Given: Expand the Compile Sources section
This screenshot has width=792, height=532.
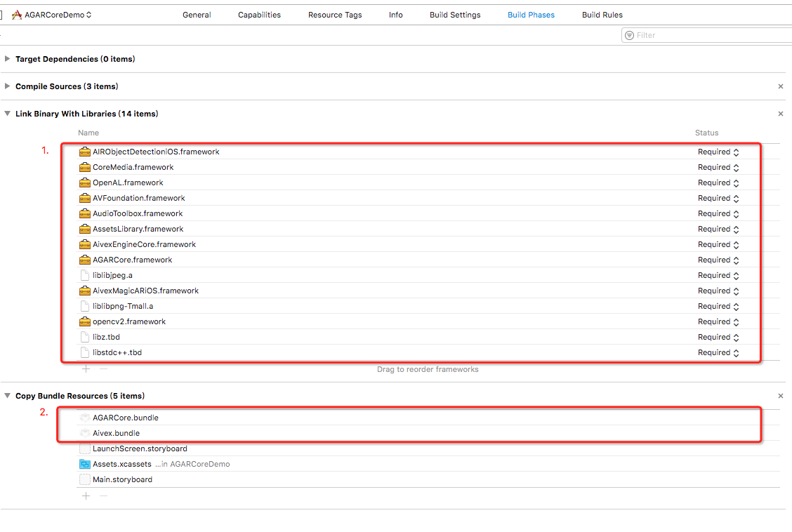Looking at the screenshot, I should 7,86.
